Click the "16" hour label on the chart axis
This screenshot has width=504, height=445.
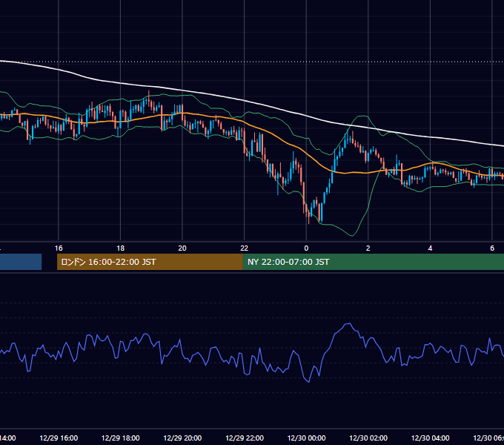click(x=59, y=248)
